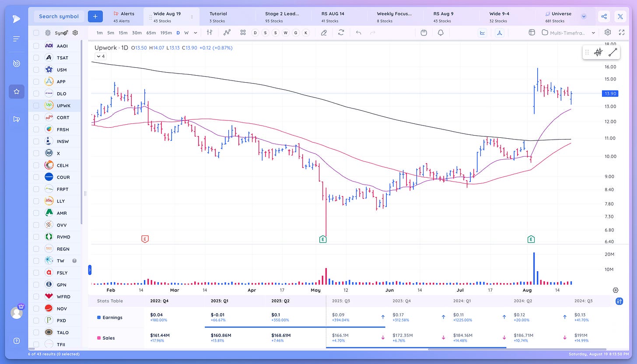637x364 pixels.
Task: Open the Alerts tab
Action: [x=124, y=17]
